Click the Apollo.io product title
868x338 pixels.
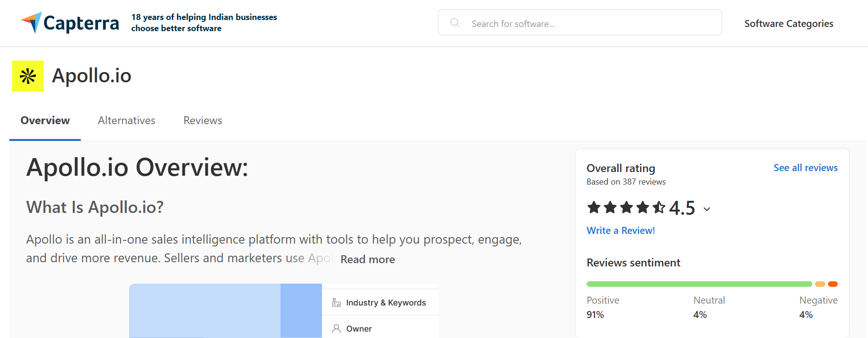coord(91,76)
